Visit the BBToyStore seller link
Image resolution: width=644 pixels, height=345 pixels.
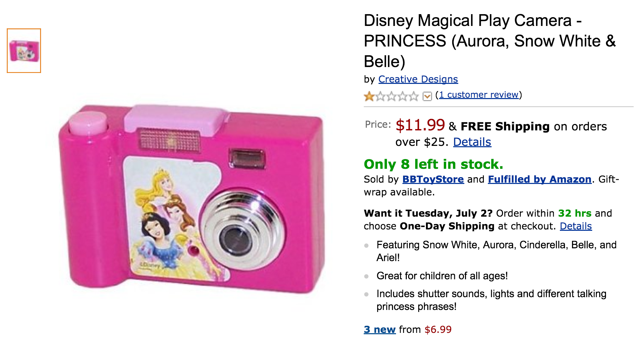tap(433, 179)
